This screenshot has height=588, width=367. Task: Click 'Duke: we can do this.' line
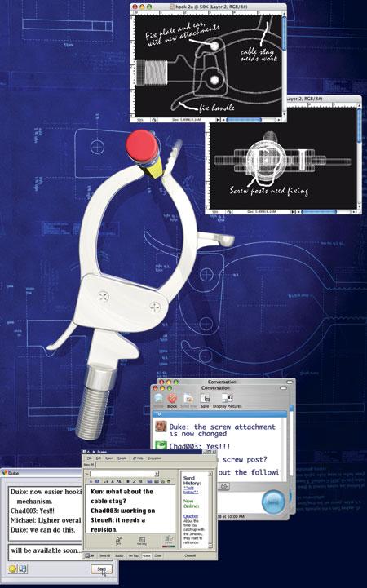[x=43, y=530]
